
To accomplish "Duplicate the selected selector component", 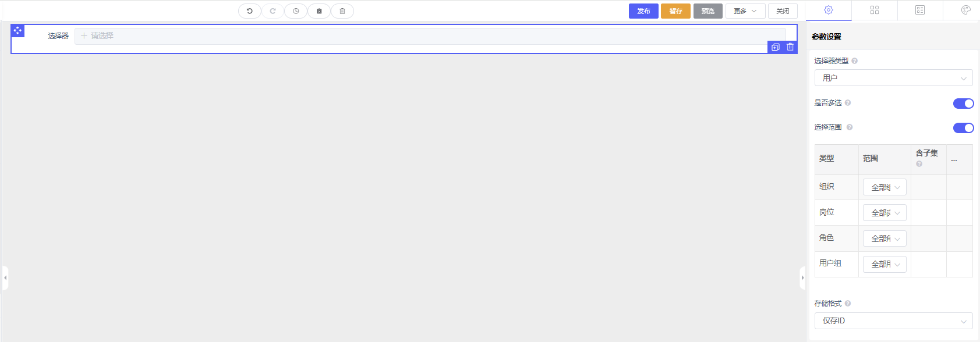I will pos(776,47).
